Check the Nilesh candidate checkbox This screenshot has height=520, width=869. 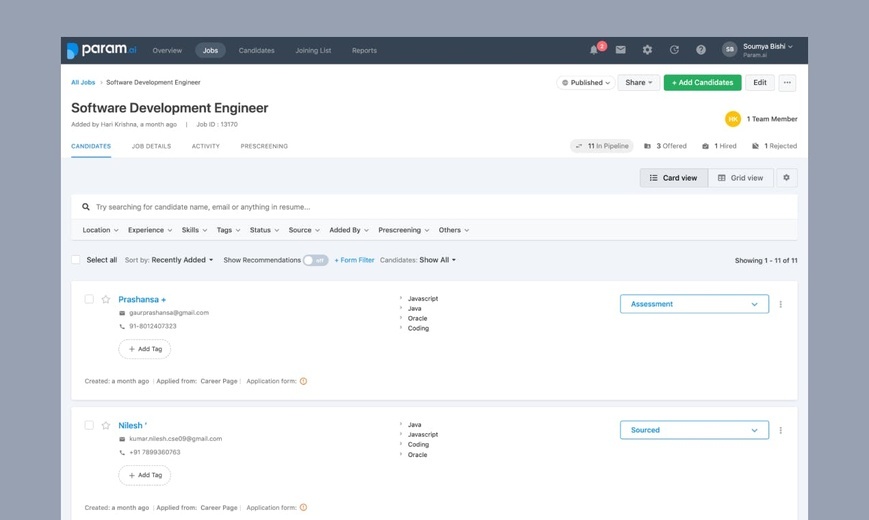coord(89,425)
